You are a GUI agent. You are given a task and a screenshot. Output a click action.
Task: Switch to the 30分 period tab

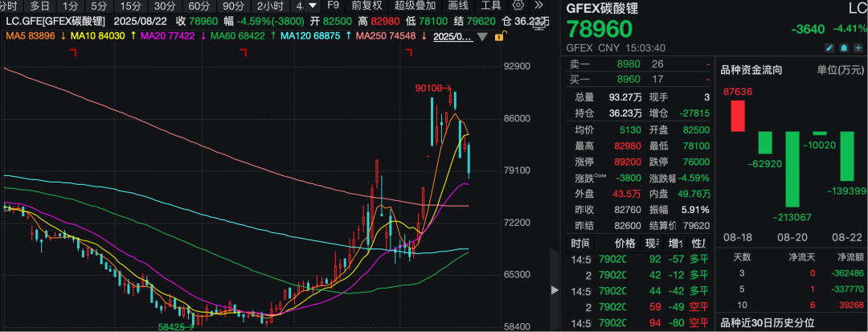[165, 6]
